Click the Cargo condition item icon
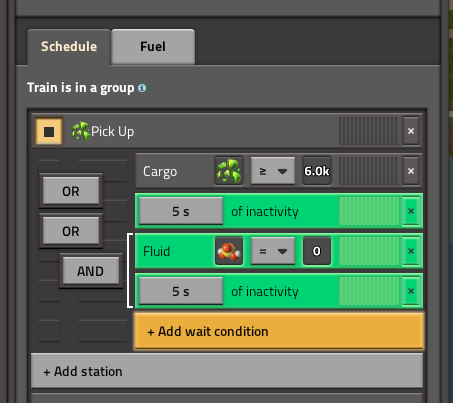 coord(229,171)
